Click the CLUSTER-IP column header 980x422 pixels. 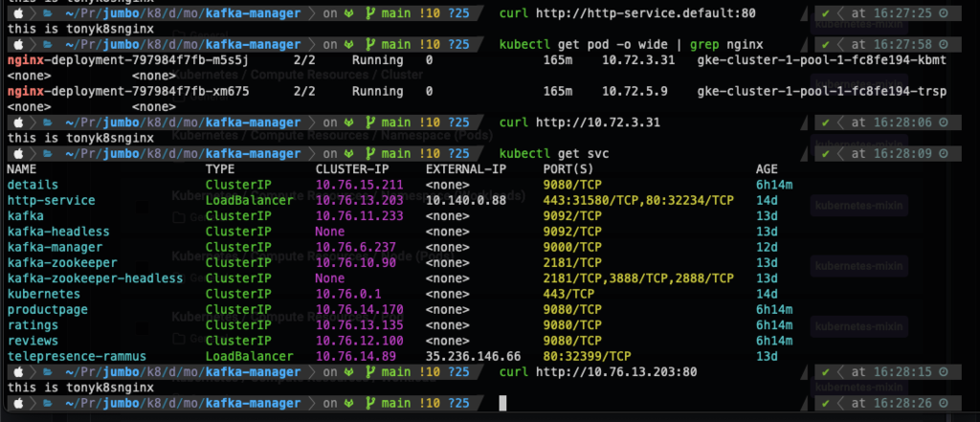[x=352, y=168]
